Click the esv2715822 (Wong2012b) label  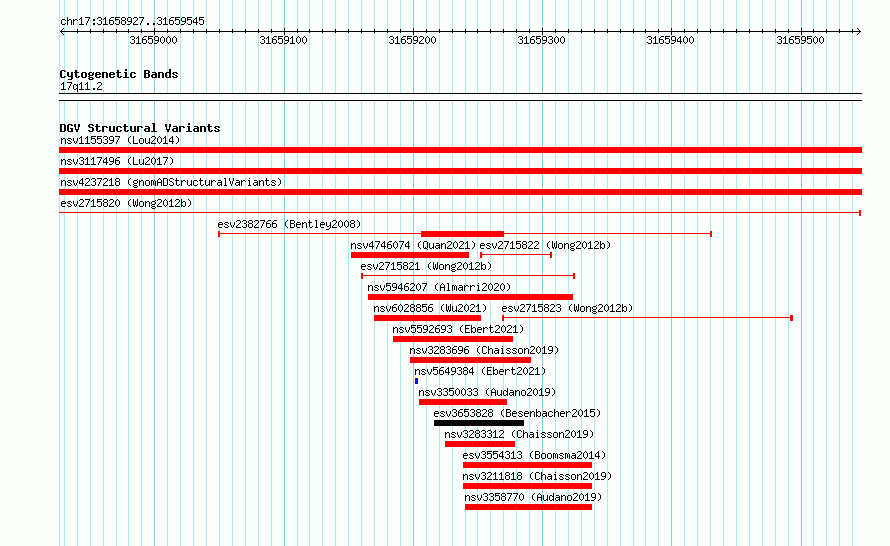pos(545,245)
